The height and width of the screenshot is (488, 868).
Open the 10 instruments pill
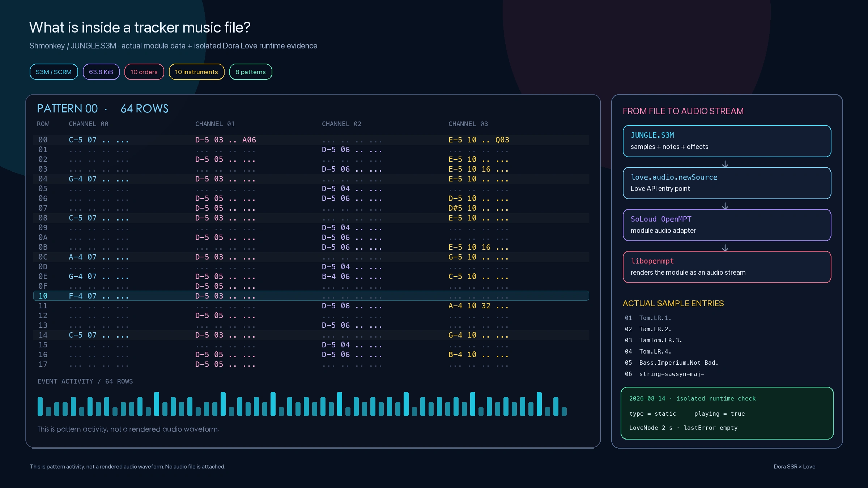tap(196, 72)
